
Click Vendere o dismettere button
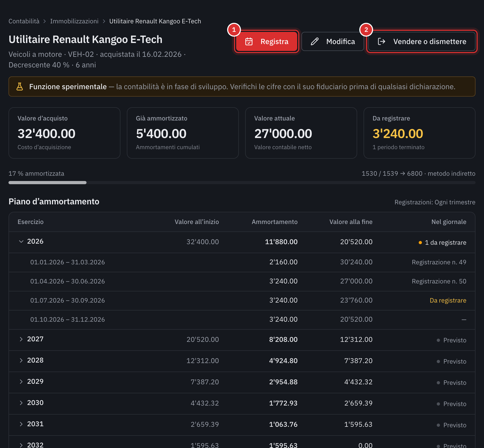click(x=422, y=41)
